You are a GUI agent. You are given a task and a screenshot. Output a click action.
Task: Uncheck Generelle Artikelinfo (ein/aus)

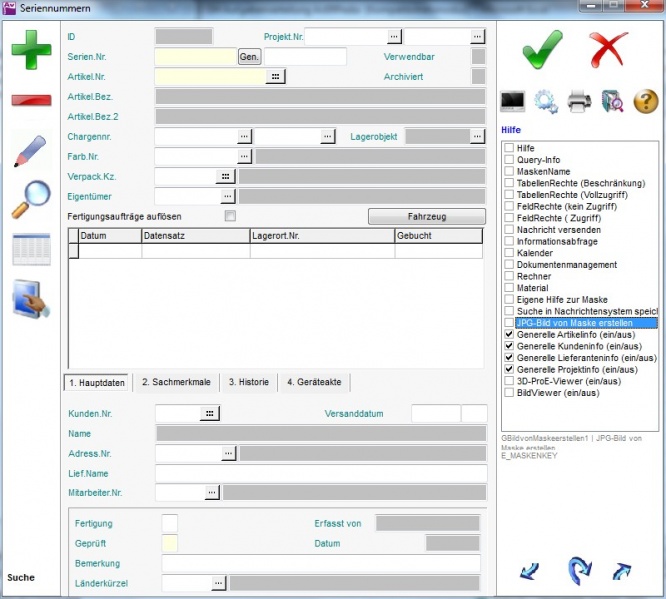(x=510, y=334)
